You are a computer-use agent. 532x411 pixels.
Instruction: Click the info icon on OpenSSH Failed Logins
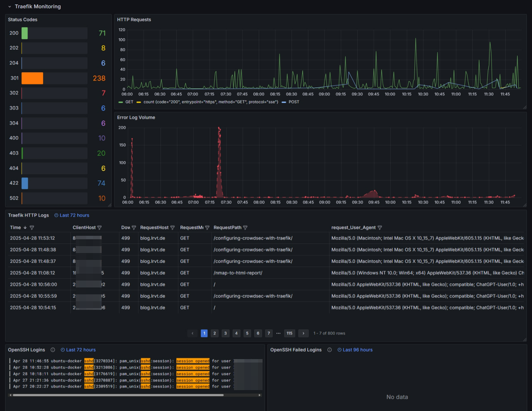click(329, 350)
